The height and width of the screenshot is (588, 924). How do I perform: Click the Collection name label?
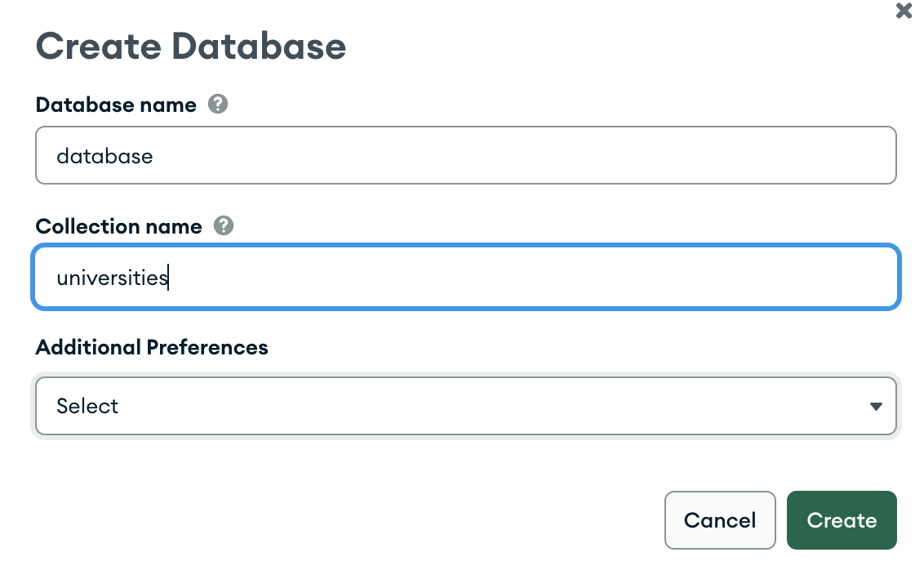(119, 226)
